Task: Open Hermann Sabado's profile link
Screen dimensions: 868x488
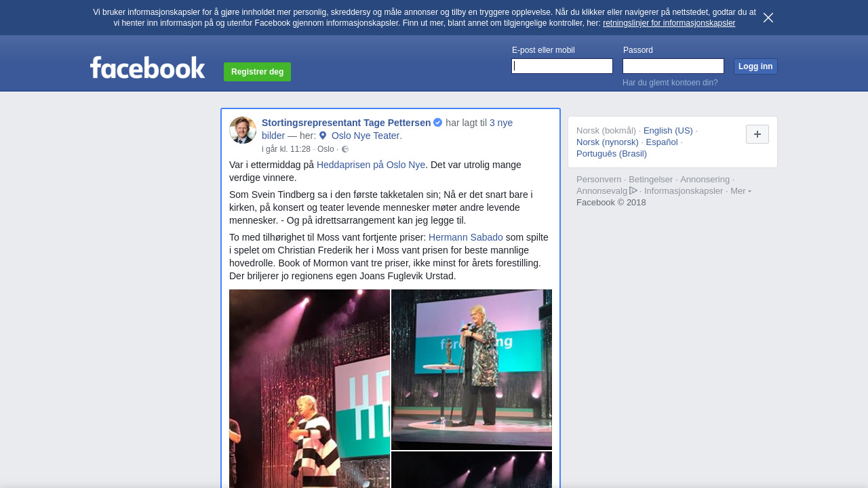Action: pos(466,237)
